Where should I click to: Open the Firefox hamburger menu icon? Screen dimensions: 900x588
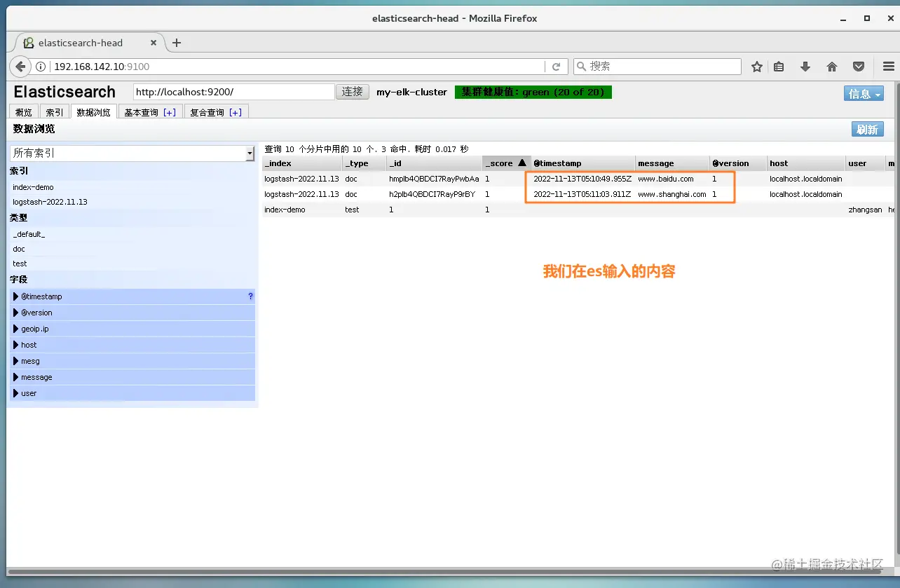pyautogui.click(x=889, y=66)
